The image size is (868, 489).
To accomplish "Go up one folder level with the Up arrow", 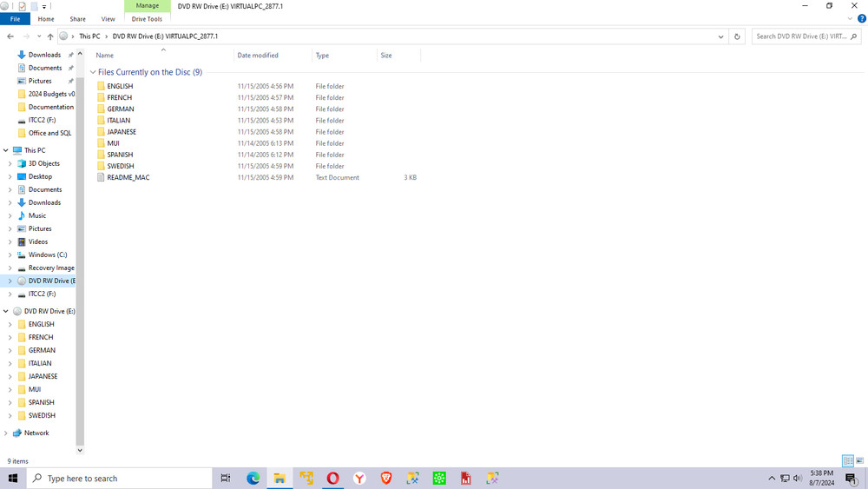I will coord(50,36).
